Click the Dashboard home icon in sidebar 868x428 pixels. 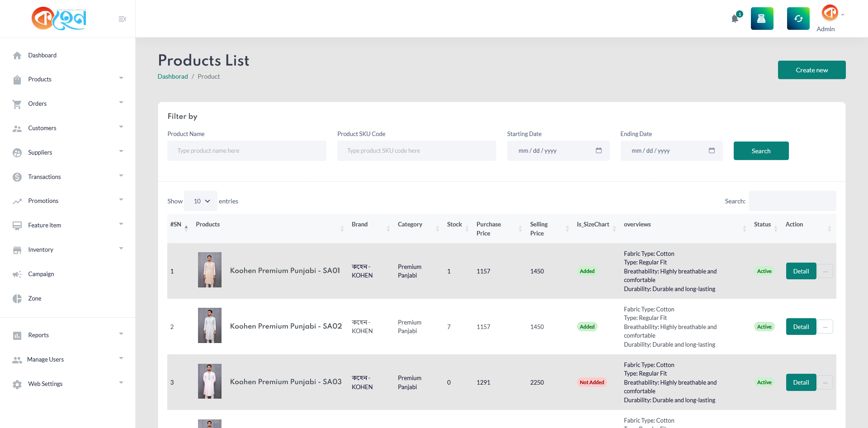tap(17, 56)
